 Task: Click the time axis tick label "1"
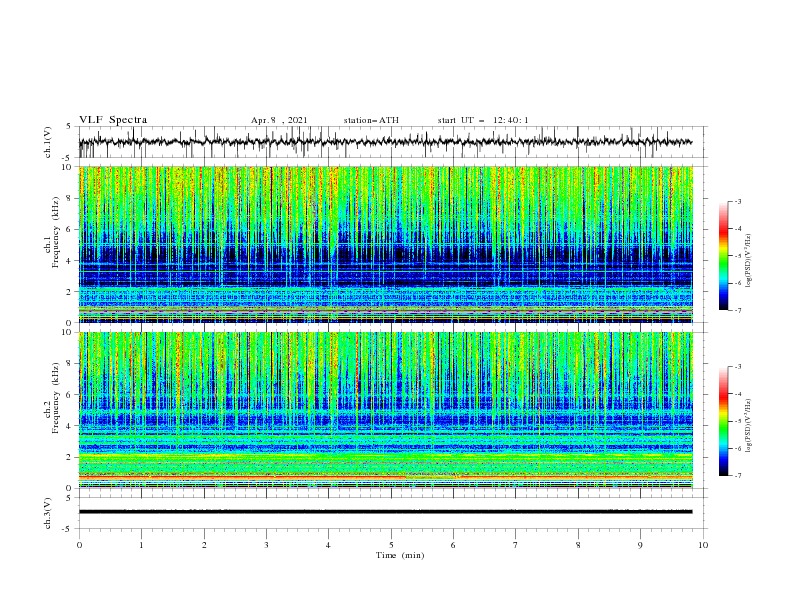click(141, 545)
